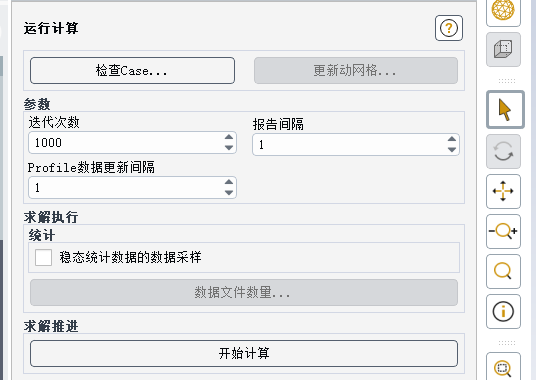
Task: Click the 报告间隔 input field
Action: (x=349, y=145)
